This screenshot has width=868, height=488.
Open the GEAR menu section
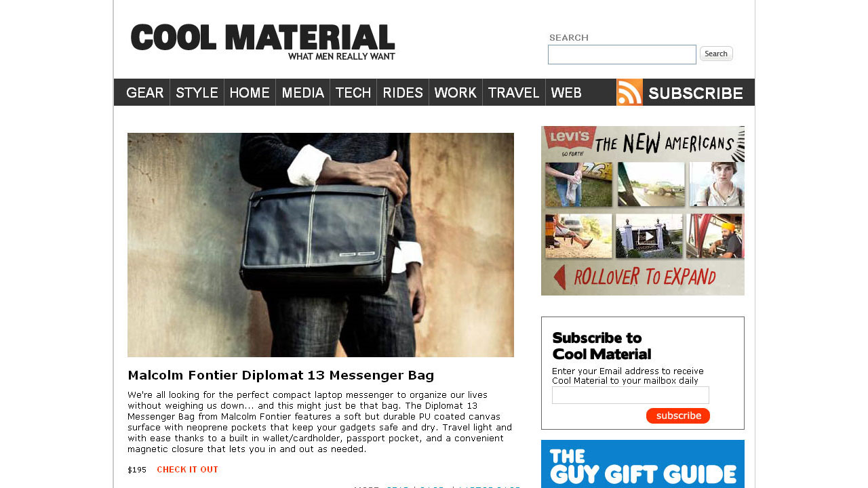click(x=144, y=93)
